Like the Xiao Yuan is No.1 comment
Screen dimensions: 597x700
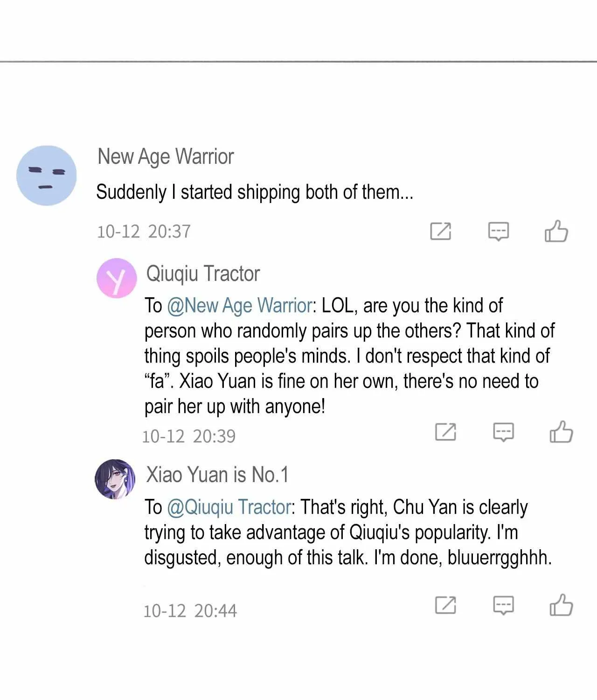561,605
